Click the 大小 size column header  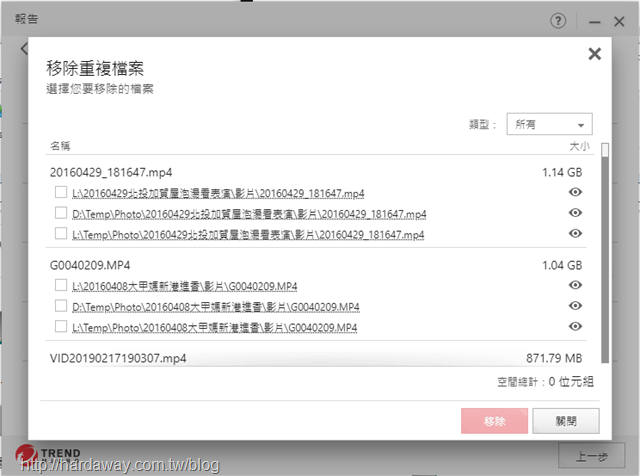pyautogui.click(x=579, y=146)
